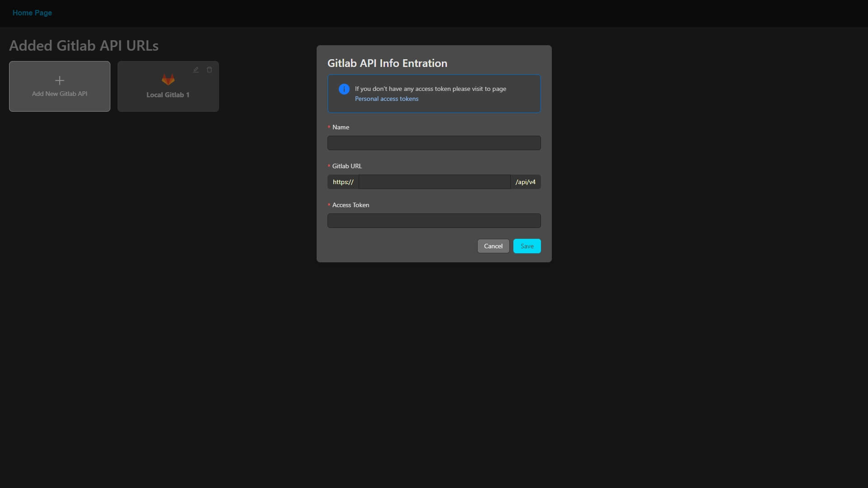Open the Home Page link
868x488 pixels.
click(x=32, y=13)
